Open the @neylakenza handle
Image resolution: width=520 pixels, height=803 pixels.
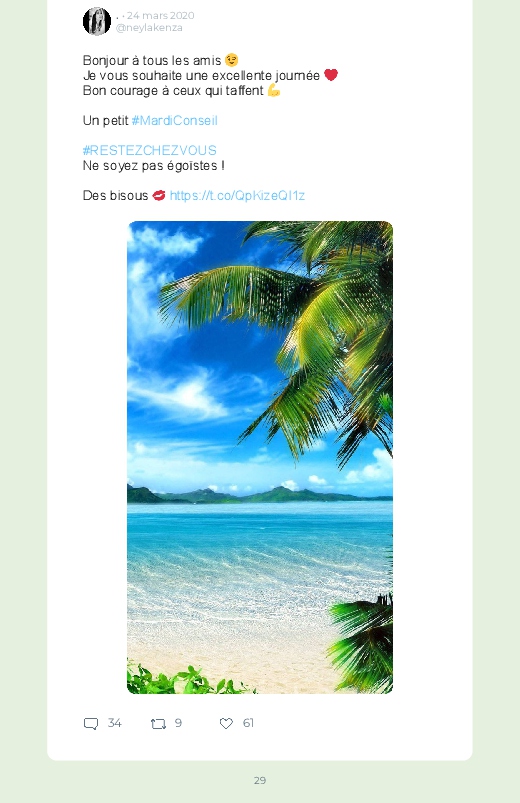(149, 28)
